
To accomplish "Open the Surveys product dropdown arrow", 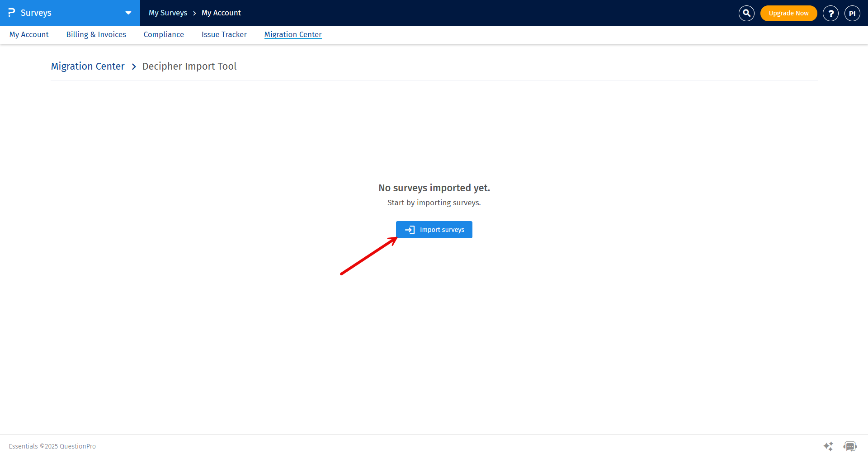I will tap(128, 13).
